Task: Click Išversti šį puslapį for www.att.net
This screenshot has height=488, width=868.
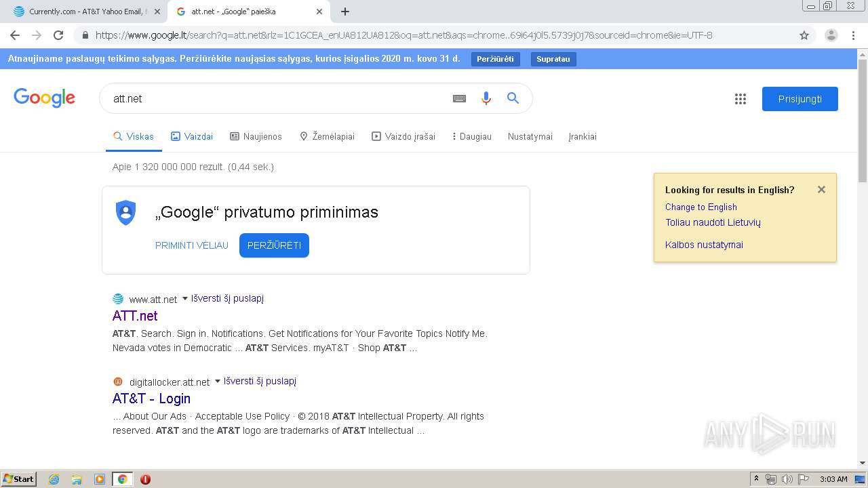Action: point(227,298)
